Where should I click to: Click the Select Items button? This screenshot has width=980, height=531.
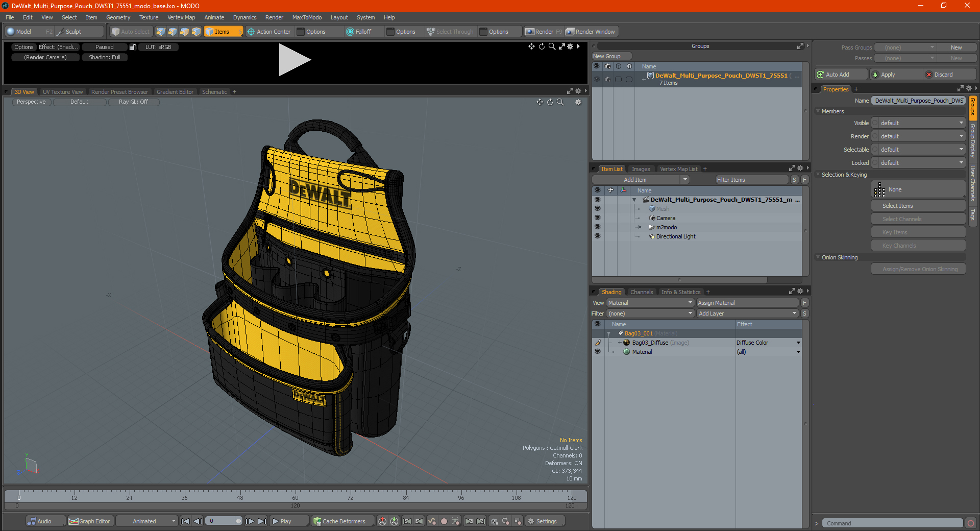click(x=918, y=206)
